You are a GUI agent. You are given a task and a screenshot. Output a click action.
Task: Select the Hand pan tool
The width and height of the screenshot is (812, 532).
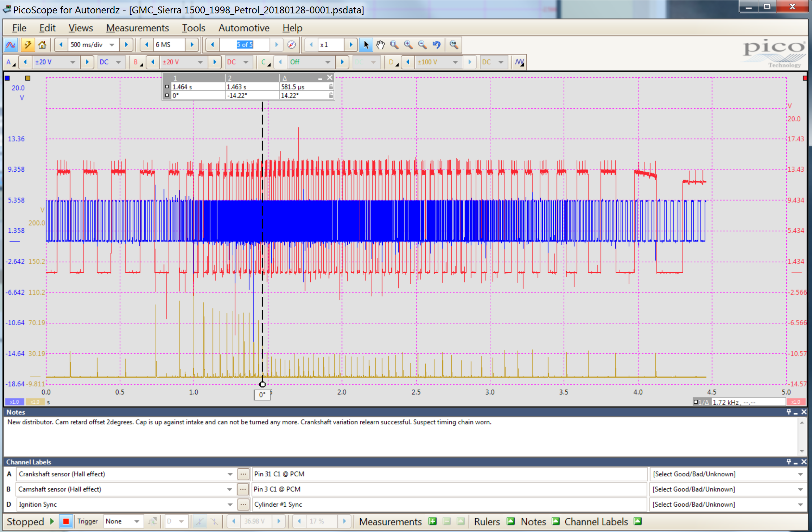(380, 45)
